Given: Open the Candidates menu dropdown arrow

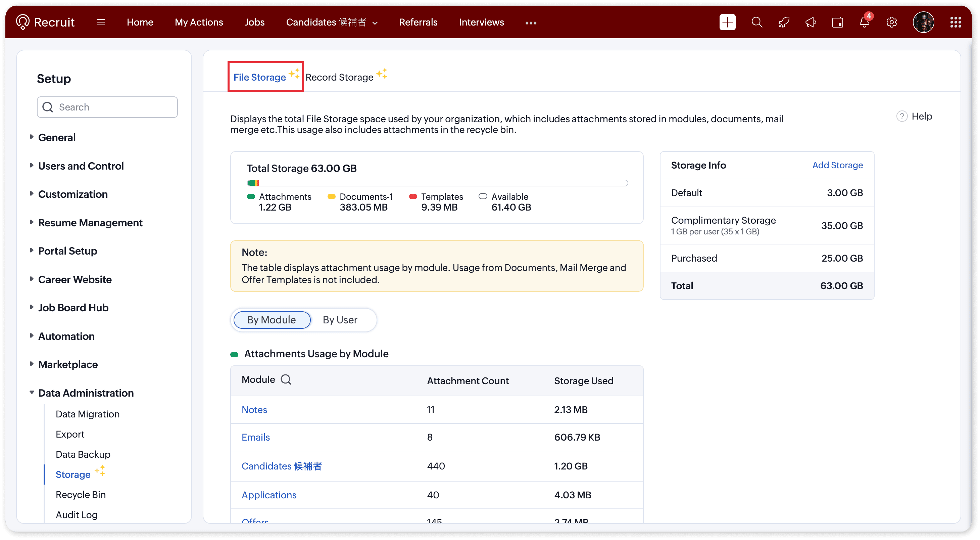Looking at the screenshot, I should click(375, 23).
